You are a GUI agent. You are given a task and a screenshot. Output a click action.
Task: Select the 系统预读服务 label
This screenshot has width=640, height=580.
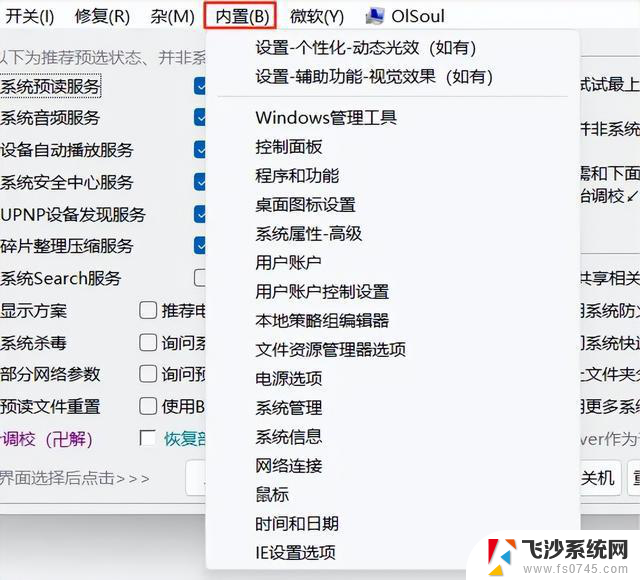[x=50, y=87]
